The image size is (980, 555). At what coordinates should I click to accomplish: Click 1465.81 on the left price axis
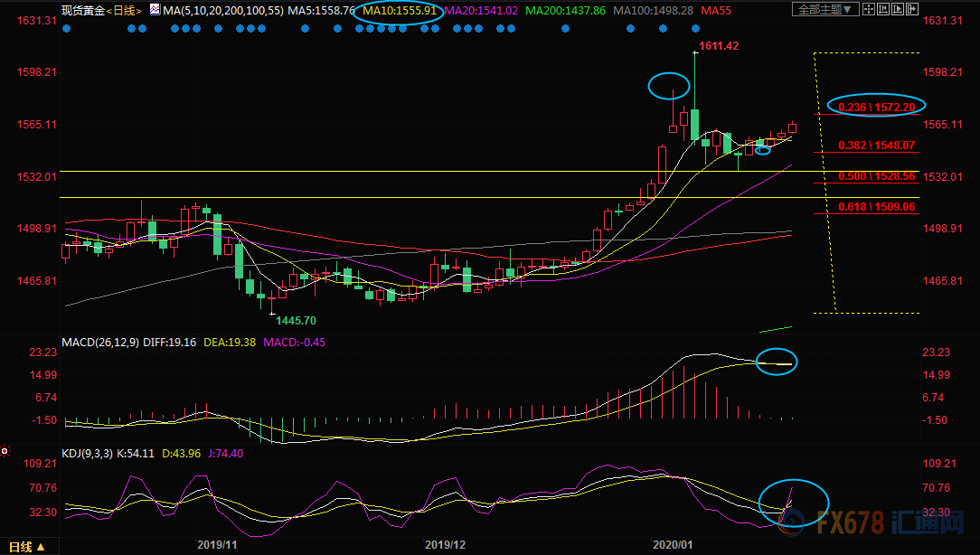[37, 281]
